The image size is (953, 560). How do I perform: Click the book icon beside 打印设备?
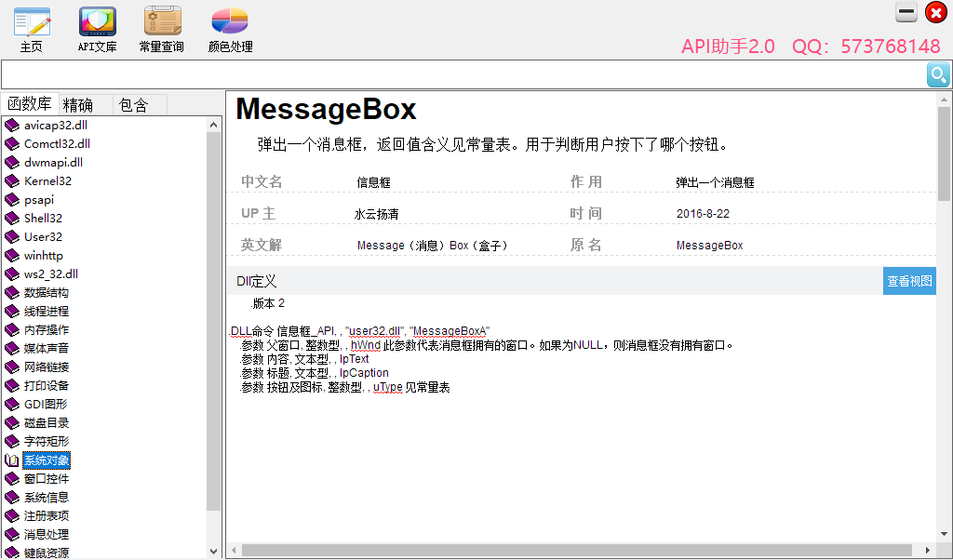(12, 386)
